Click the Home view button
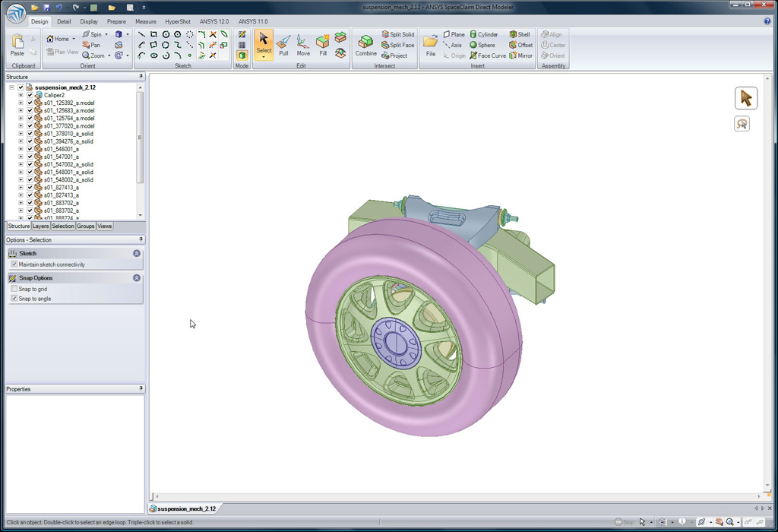 60,39
